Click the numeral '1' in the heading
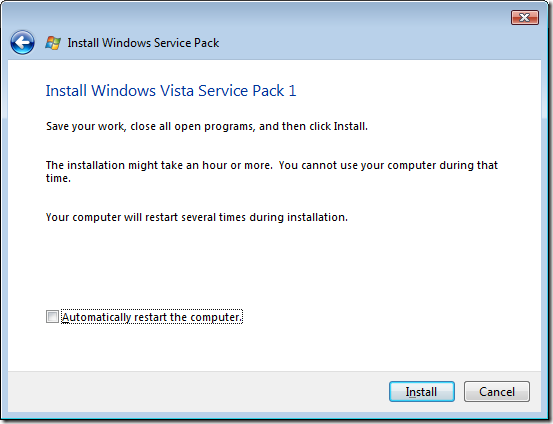 coord(293,91)
